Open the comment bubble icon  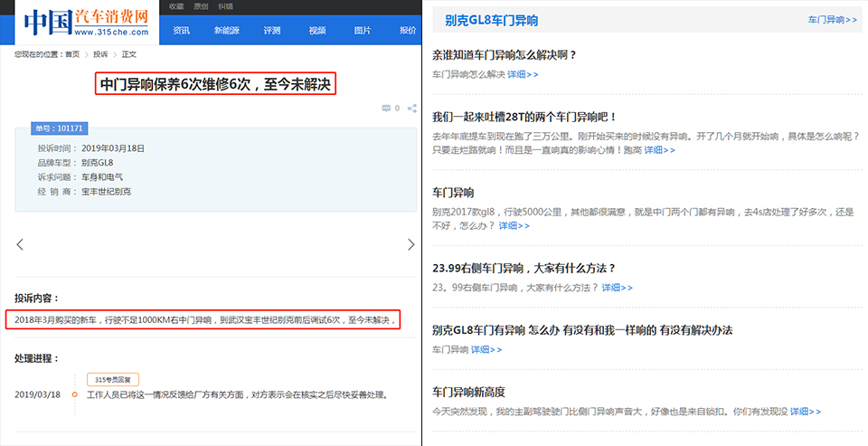tap(386, 109)
